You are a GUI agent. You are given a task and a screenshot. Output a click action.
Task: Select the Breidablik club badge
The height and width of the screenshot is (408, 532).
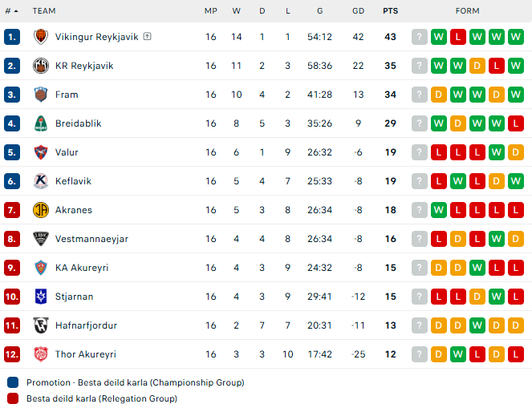pos(41,123)
